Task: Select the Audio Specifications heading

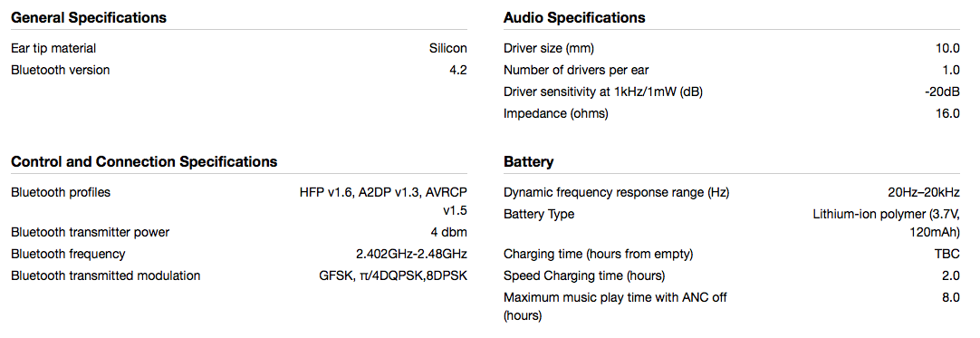Action: [x=574, y=17]
